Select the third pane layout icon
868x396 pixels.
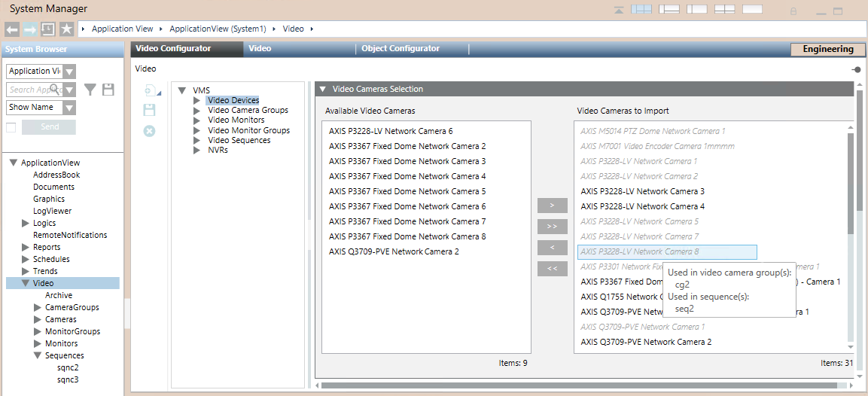point(697,10)
